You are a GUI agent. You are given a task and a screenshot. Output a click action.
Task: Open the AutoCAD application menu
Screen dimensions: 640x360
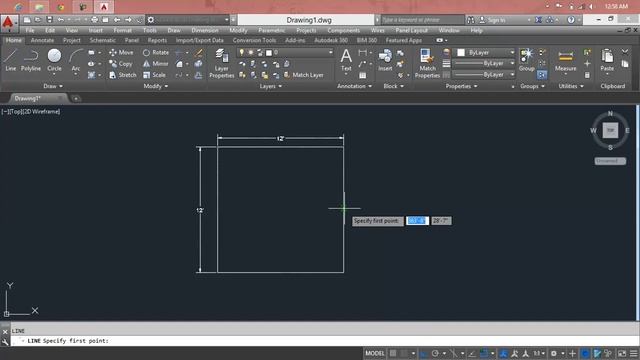(9, 23)
